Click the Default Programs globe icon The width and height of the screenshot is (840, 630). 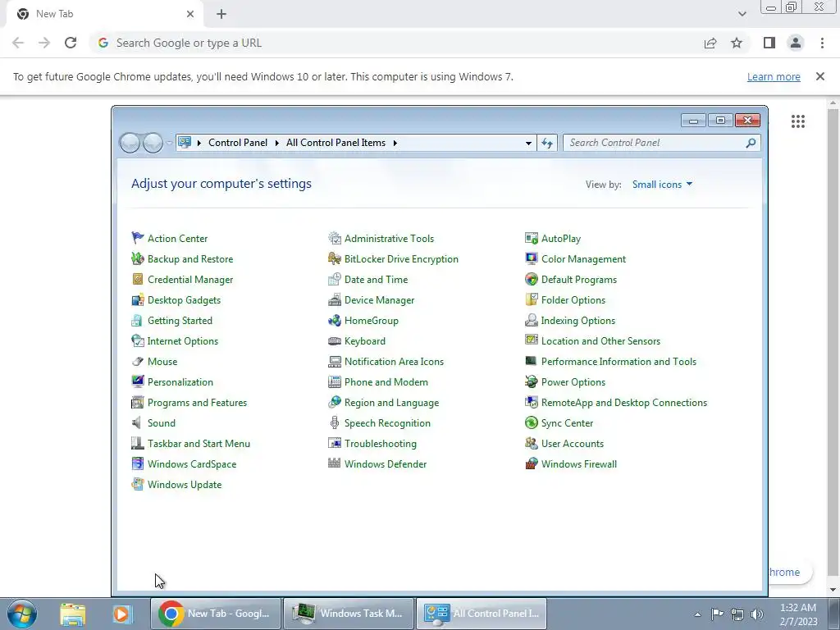[532, 279]
